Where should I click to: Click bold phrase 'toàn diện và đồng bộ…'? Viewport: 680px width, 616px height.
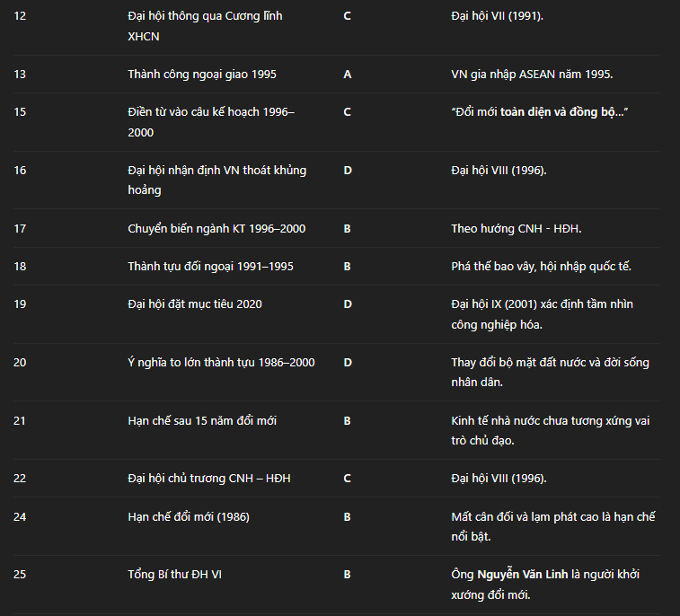[x=564, y=112]
